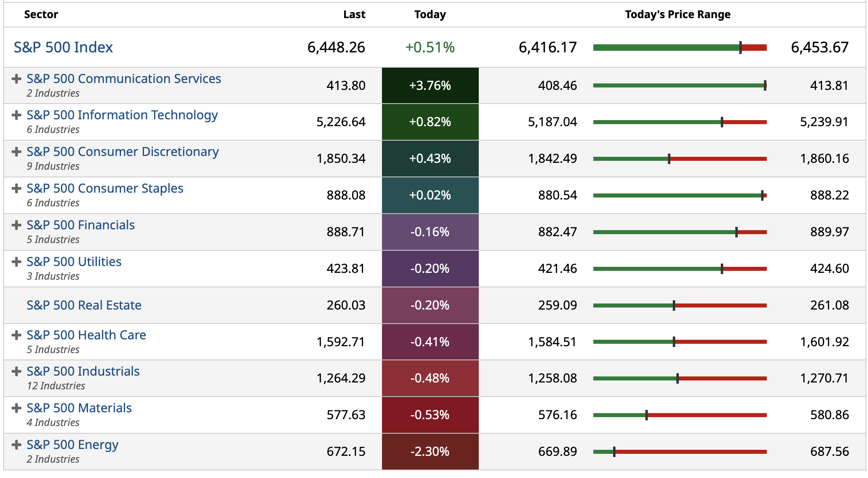Click the Energy sector price range bar

click(680, 452)
